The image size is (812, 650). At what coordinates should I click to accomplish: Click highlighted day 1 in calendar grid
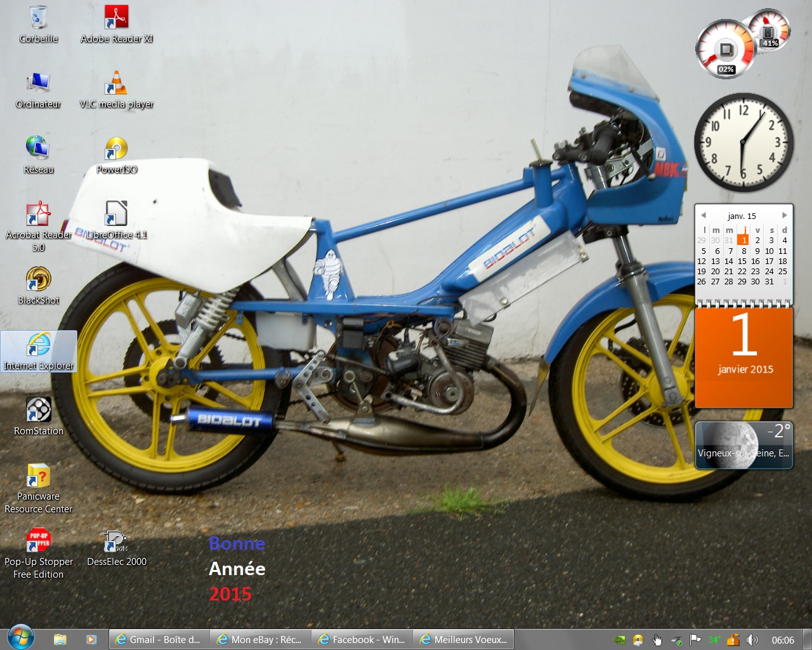[743, 241]
